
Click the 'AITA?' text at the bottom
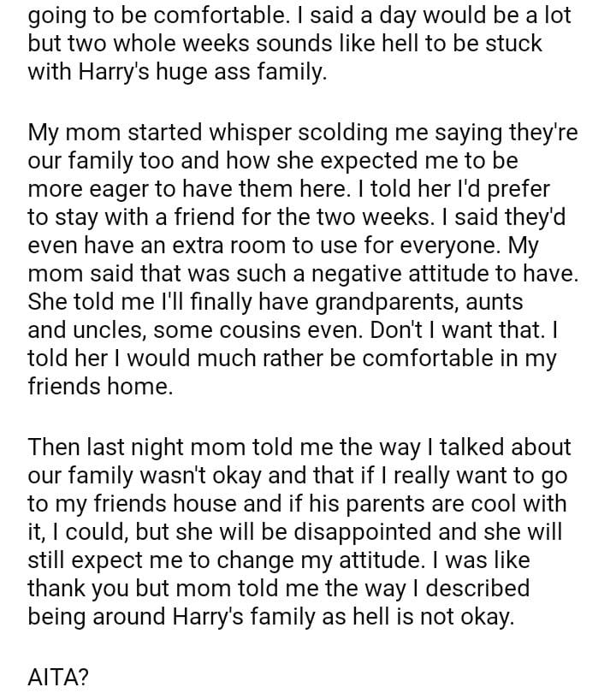pos(58,678)
